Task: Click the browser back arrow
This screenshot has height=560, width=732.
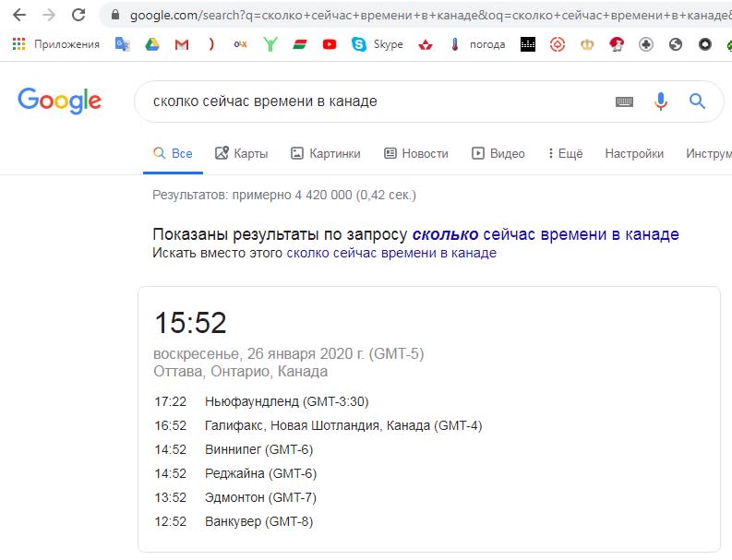Action: pyautogui.click(x=19, y=15)
